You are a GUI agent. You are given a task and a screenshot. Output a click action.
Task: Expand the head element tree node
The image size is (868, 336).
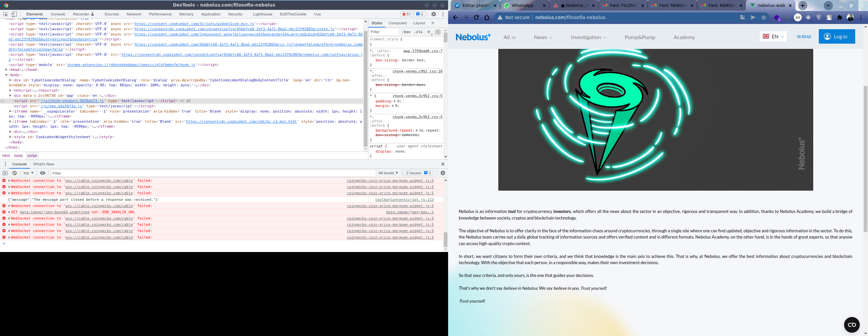7,70
